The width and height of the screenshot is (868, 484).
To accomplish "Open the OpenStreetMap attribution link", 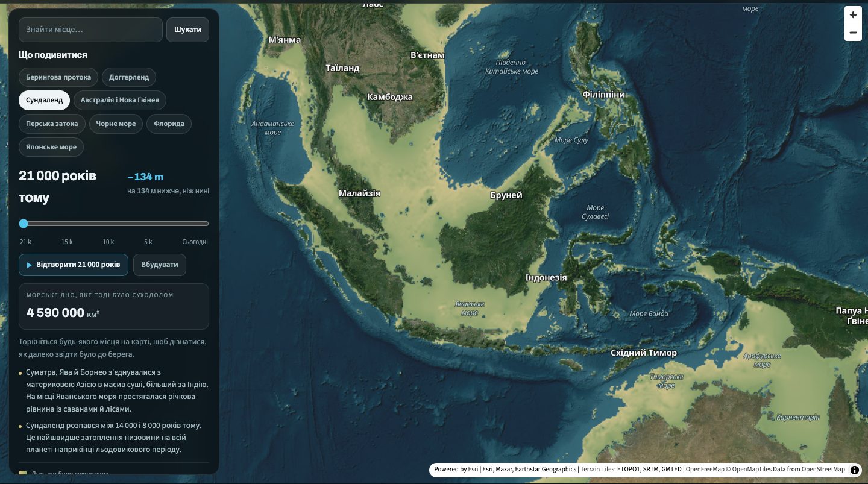I will (823, 470).
